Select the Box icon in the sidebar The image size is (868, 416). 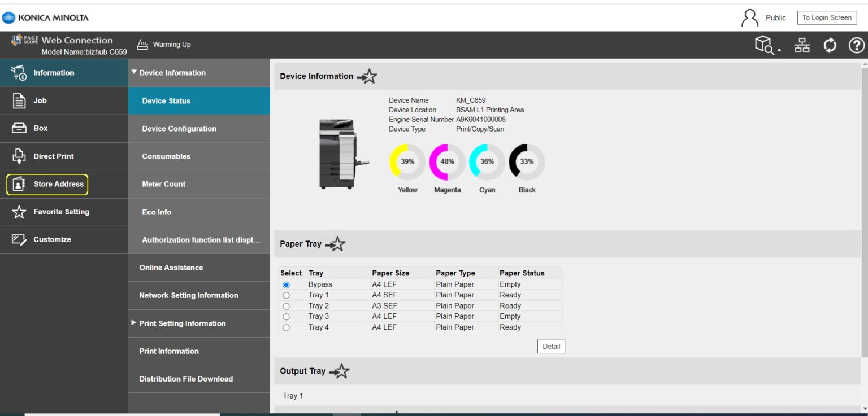click(19, 128)
